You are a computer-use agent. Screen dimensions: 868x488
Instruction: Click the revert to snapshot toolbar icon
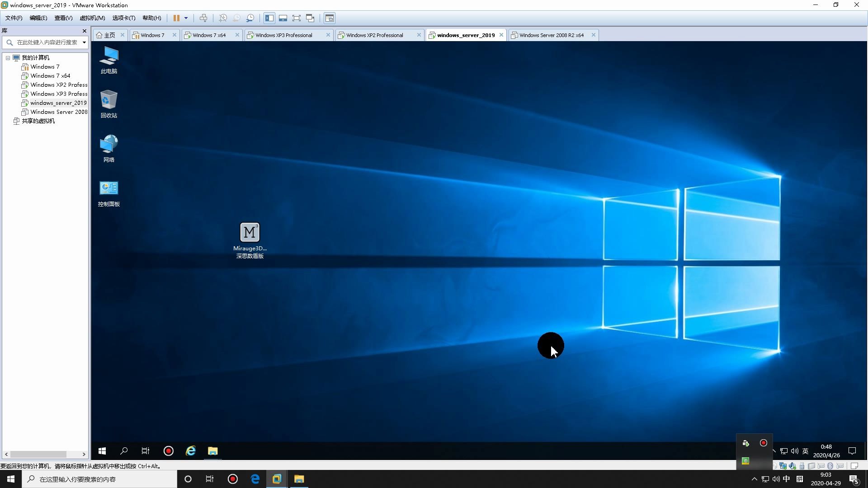pyautogui.click(x=236, y=18)
